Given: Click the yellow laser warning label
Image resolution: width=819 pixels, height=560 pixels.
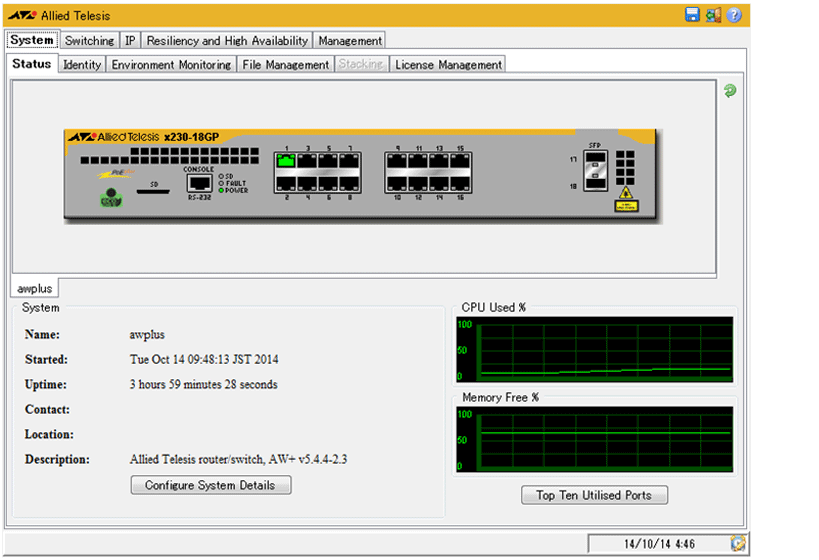Looking at the screenshot, I should click(x=626, y=206).
